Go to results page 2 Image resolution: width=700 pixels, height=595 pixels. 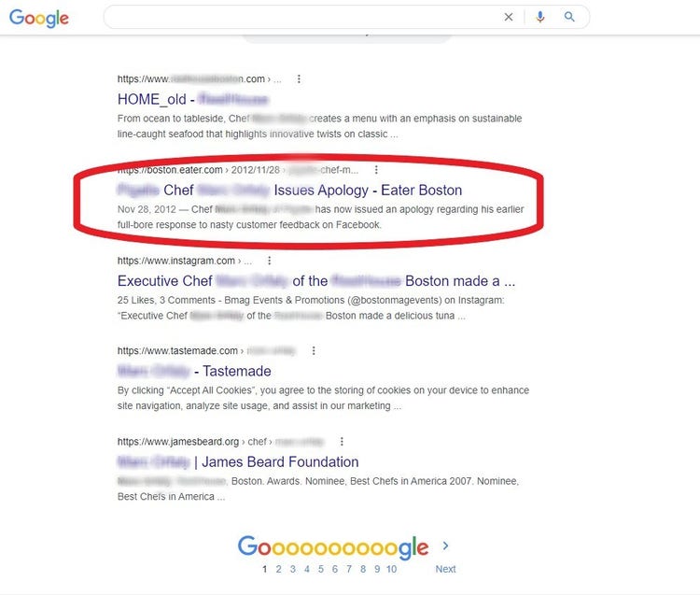pos(278,569)
